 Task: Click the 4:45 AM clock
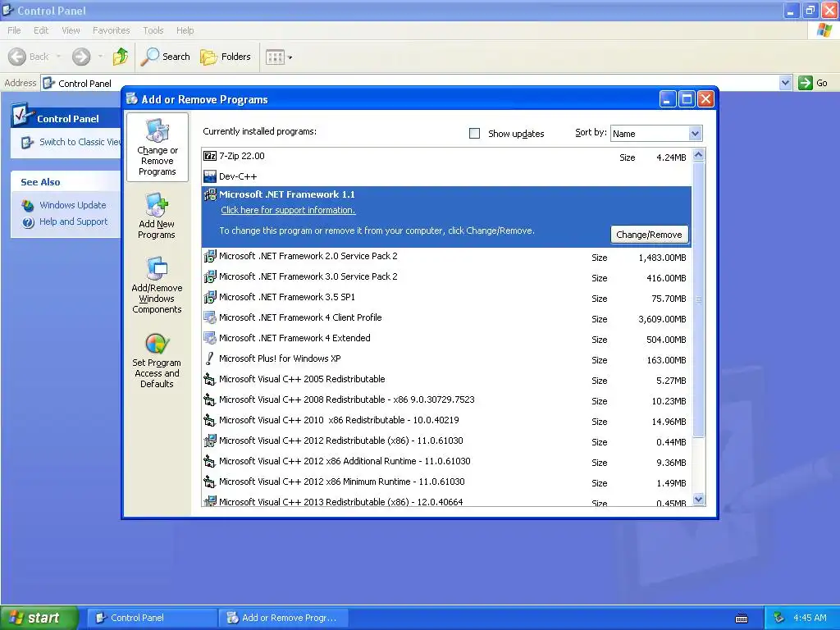pyautogui.click(x=810, y=618)
